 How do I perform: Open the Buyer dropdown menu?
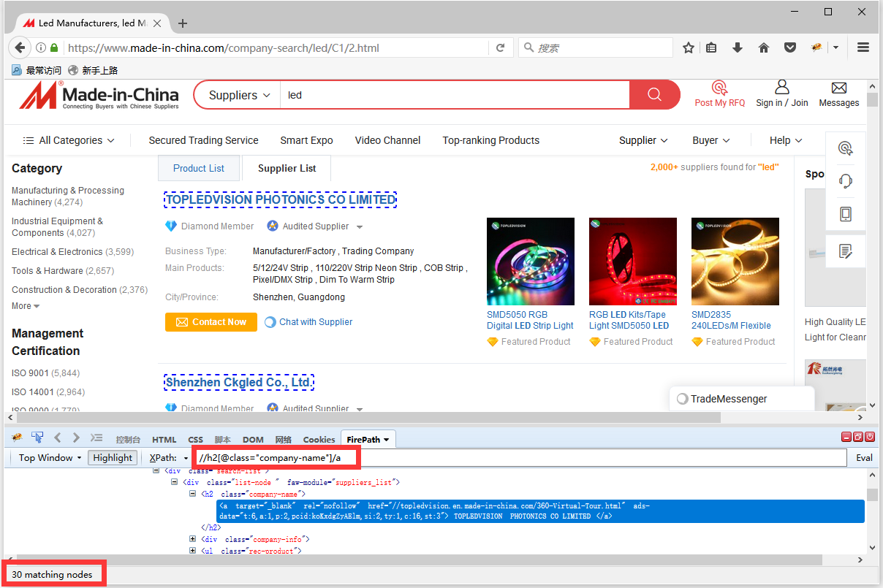pos(711,140)
